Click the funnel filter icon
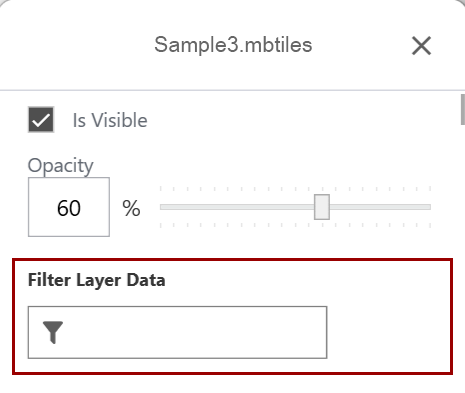 coord(53,332)
